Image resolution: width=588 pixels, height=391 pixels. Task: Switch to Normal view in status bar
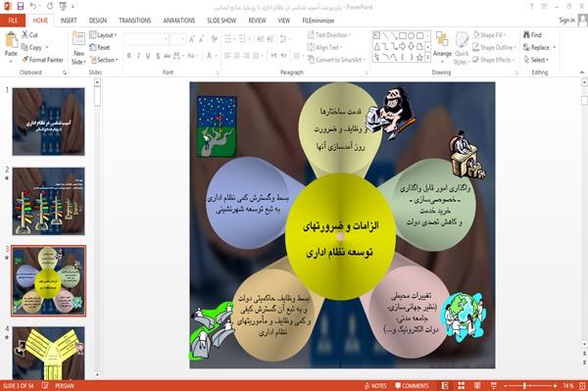point(445,386)
